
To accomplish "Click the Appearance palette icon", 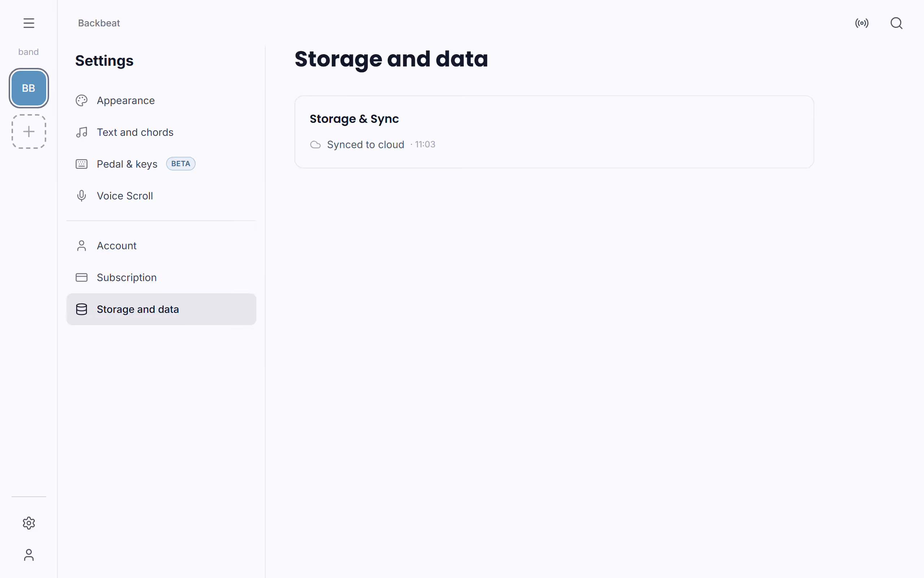I will (x=81, y=100).
